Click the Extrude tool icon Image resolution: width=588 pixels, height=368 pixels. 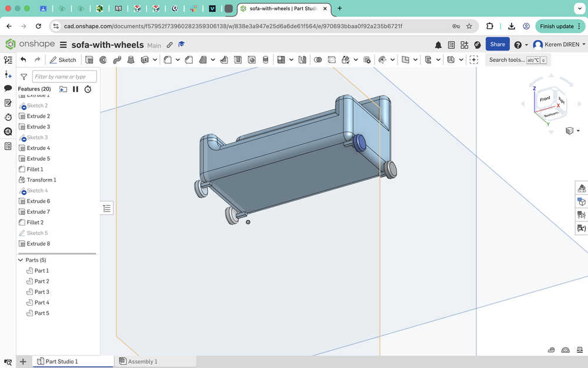point(89,59)
